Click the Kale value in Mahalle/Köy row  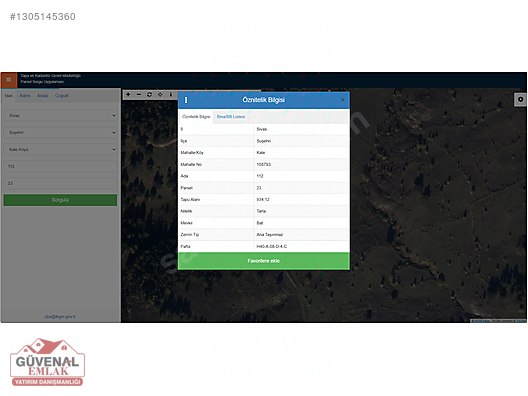coord(261,153)
